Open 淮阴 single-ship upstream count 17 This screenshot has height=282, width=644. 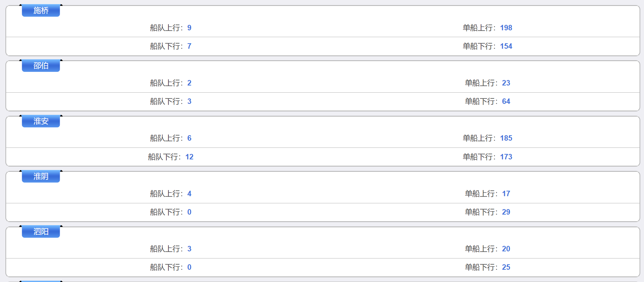pyautogui.click(x=506, y=194)
